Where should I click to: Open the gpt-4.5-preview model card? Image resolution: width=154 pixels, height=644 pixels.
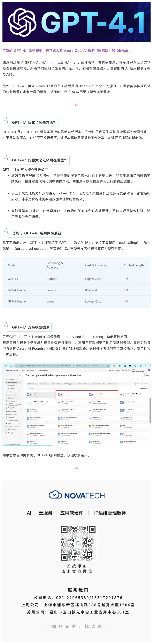[x=134, y=402]
